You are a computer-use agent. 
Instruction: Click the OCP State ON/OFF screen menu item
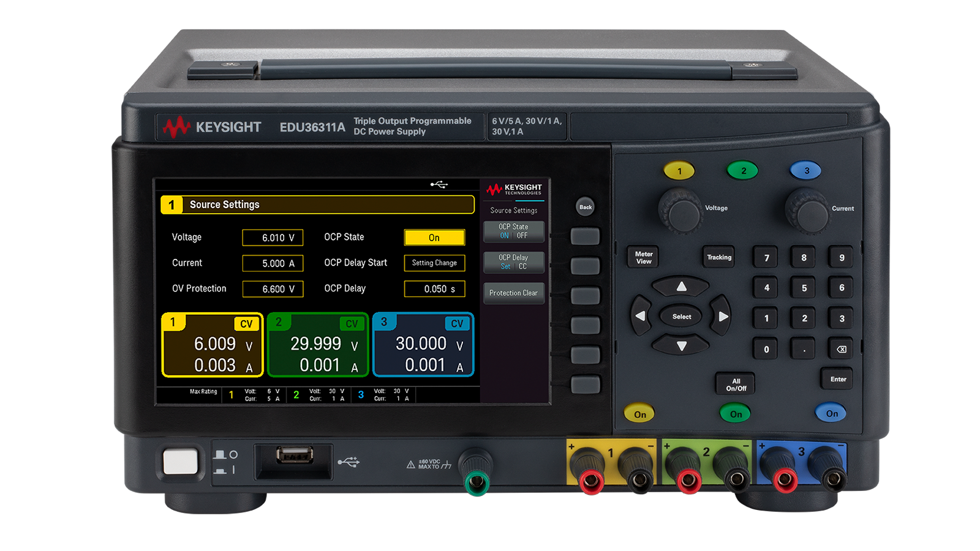(513, 231)
